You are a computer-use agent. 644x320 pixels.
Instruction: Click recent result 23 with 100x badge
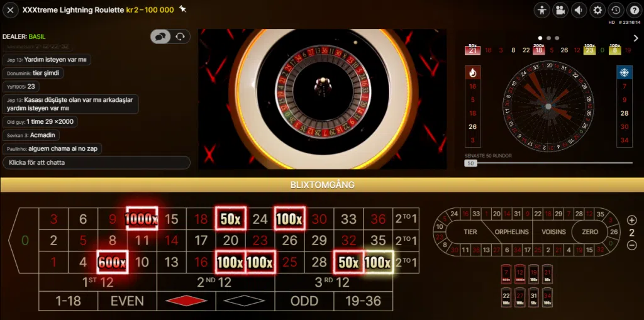(590, 50)
